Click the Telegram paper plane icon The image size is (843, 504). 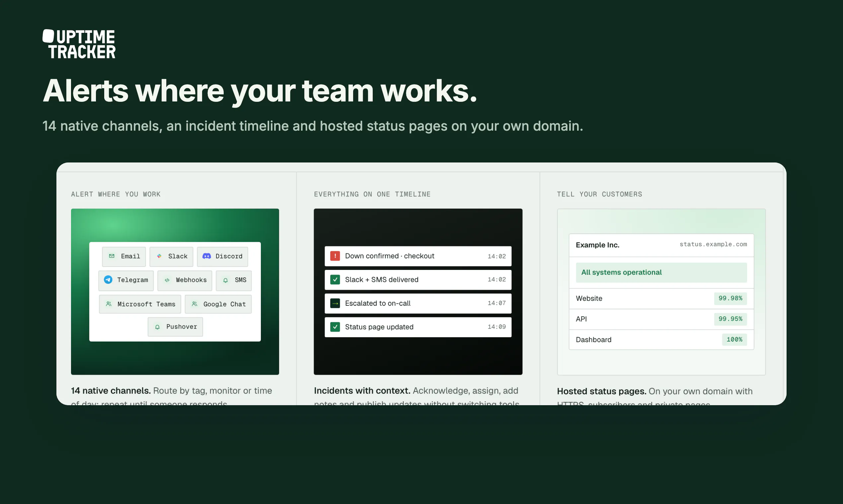tap(108, 280)
